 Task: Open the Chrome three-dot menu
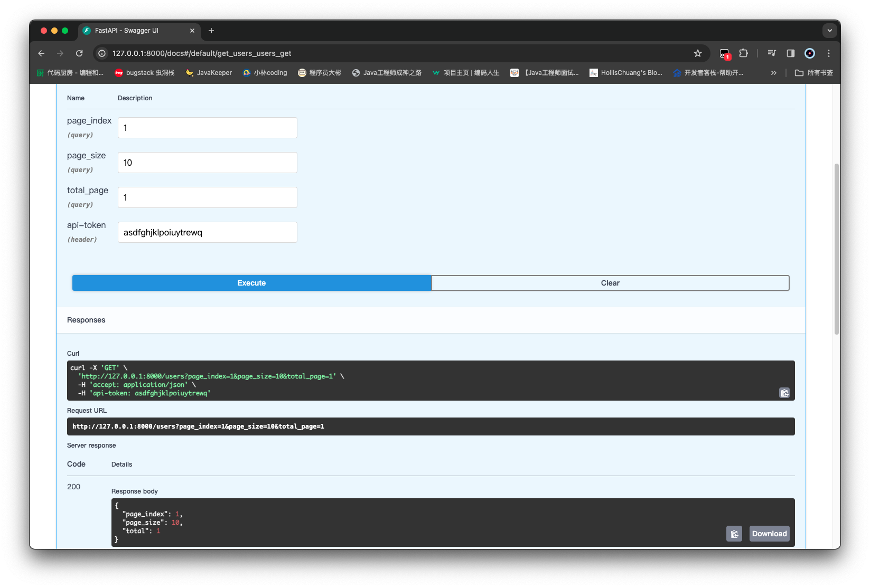(829, 53)
